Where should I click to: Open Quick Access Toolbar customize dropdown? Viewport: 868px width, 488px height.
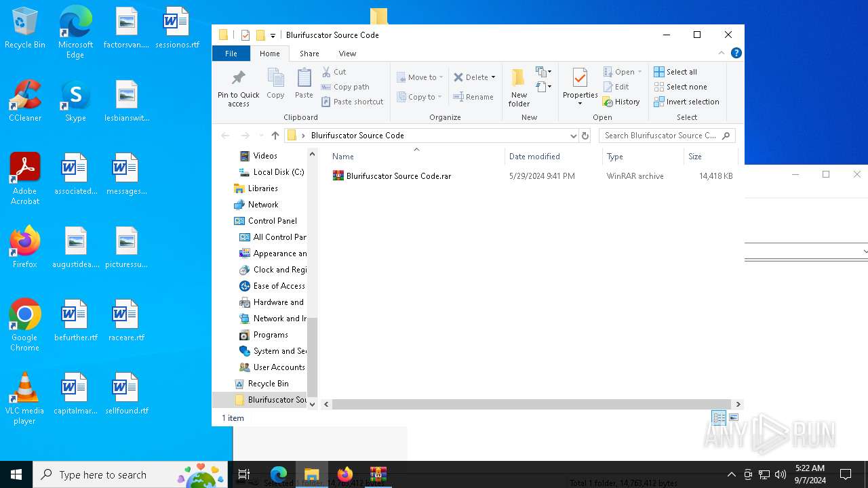pos(273,35)
